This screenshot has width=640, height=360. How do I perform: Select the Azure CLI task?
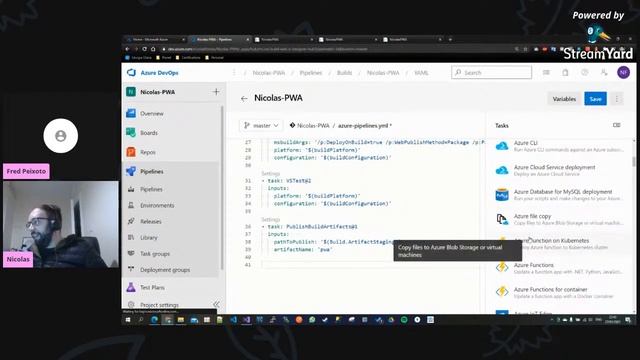tap(559, 146)
